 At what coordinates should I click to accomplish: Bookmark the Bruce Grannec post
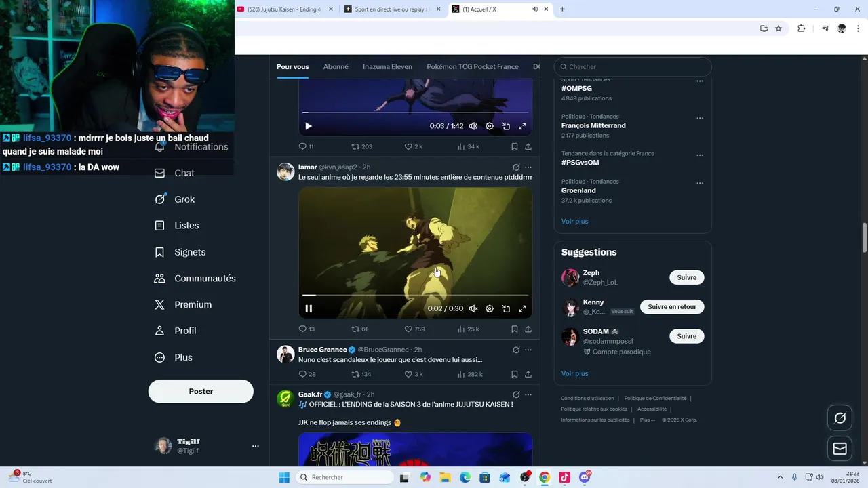(x=515, y=374)
